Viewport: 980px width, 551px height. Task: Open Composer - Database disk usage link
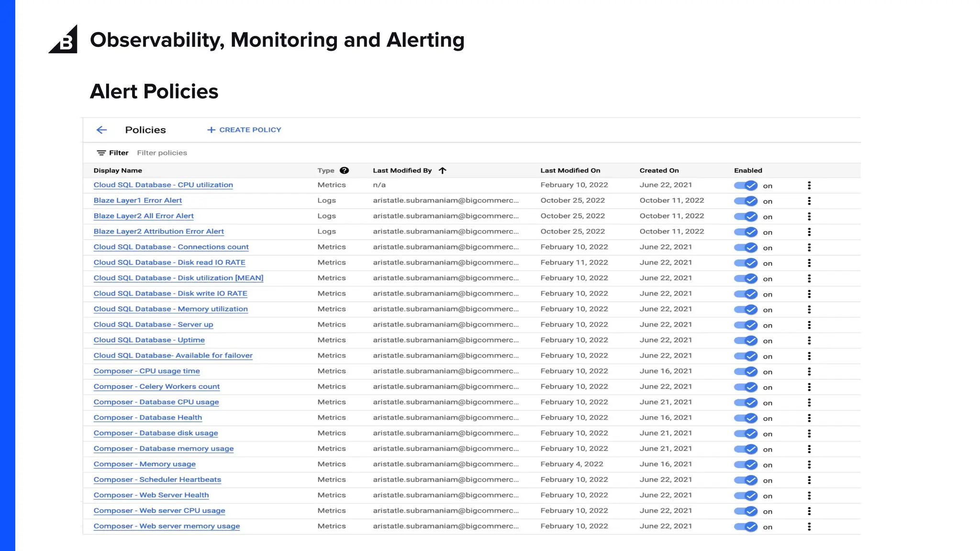click(x=156, y=433)
